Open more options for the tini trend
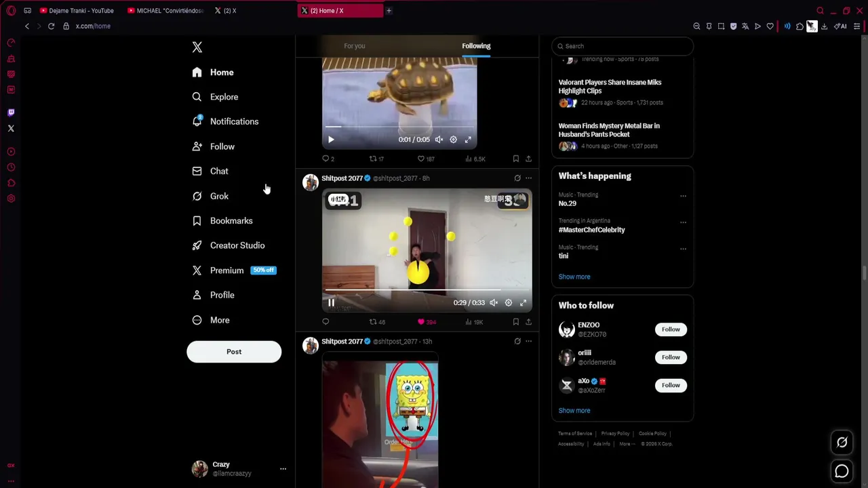 click(683, 249)
